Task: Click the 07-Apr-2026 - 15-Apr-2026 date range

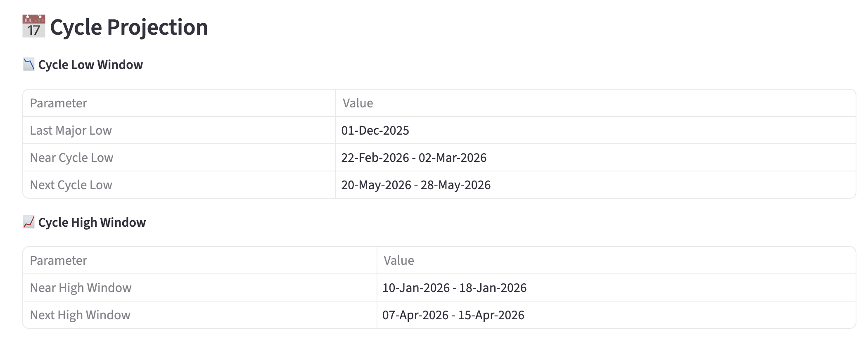Action: coord(453,315)
